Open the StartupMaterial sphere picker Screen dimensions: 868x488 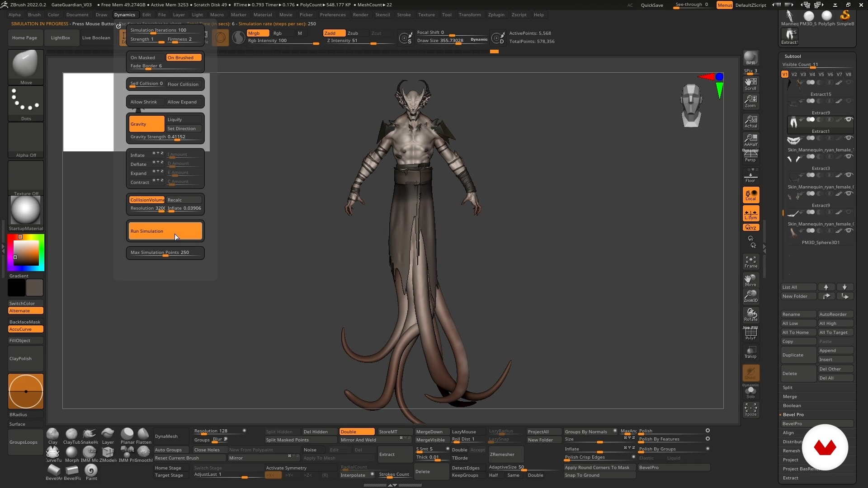click(26, 213)
